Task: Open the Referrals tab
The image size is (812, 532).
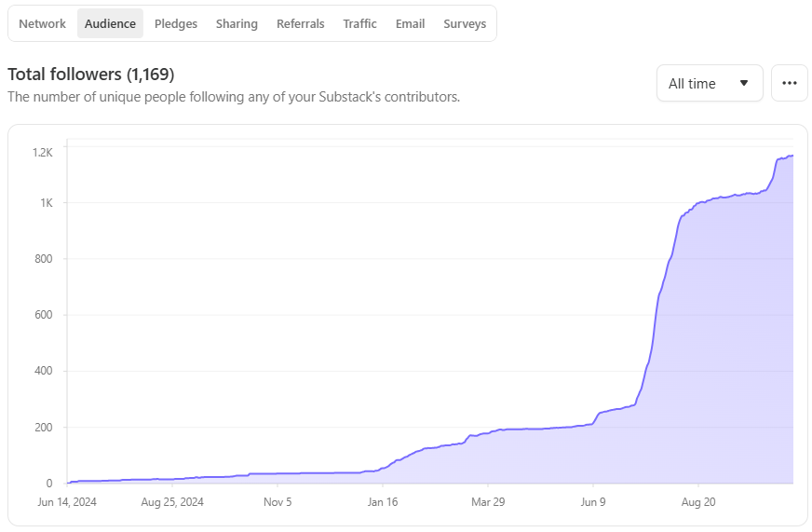Action: (301, 24)
